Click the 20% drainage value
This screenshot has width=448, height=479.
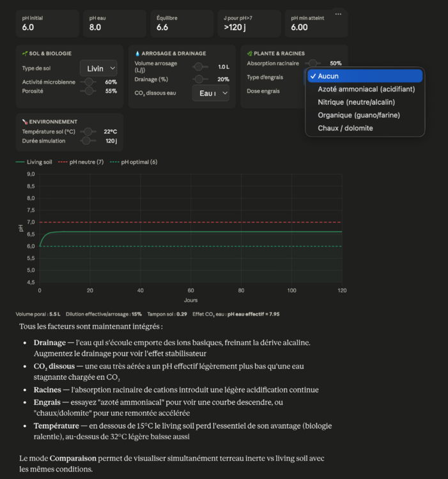tap(224, 79)
